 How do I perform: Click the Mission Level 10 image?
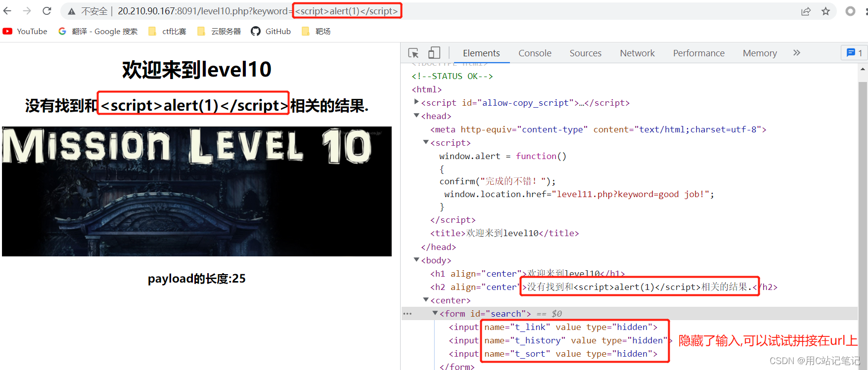[x=197, y=192]
